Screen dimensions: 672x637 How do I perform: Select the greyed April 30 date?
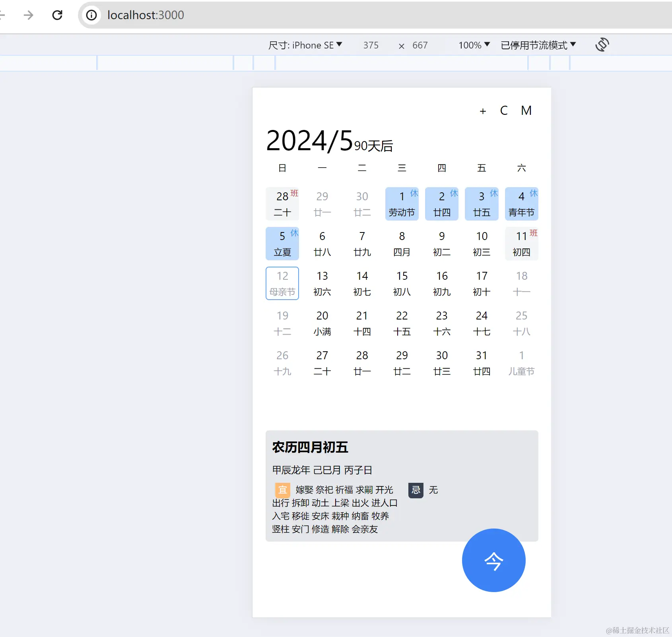(x=362, y=204)
